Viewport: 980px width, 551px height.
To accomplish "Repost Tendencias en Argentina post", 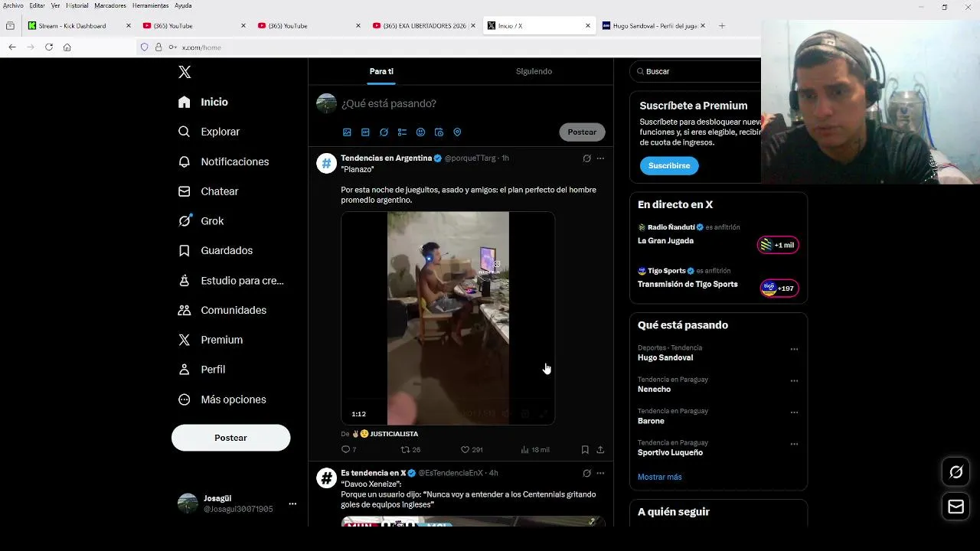I will (410, 450).
